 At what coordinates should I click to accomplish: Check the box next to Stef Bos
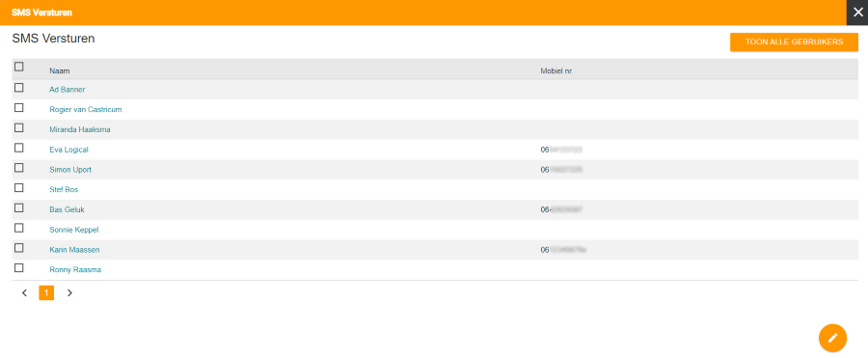point(19,188)
